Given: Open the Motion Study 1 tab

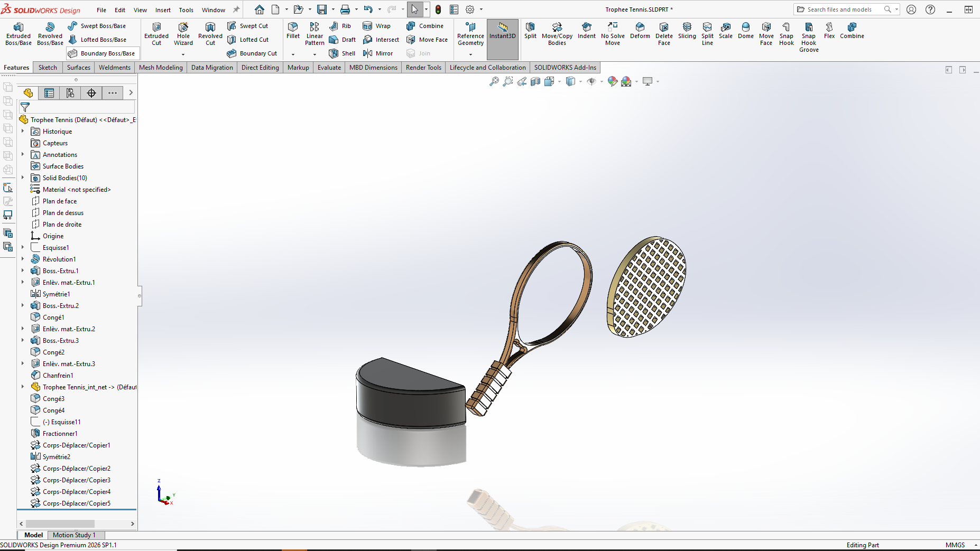Looking at the screenshot, I should tap(74, 535).
